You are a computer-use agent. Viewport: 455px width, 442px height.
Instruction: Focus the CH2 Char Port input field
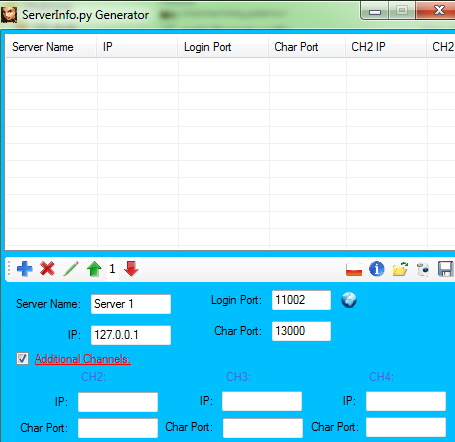point(118,428)
